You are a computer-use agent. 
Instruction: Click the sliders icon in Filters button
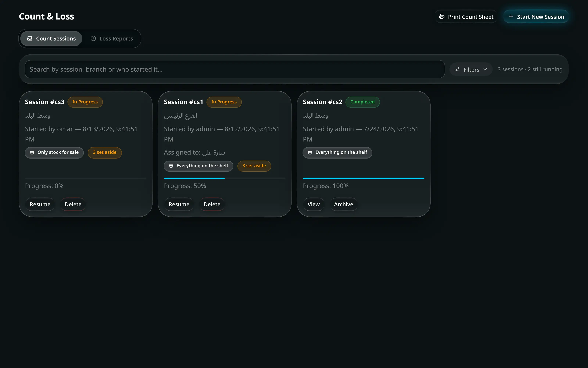click(x=457, y=69)
